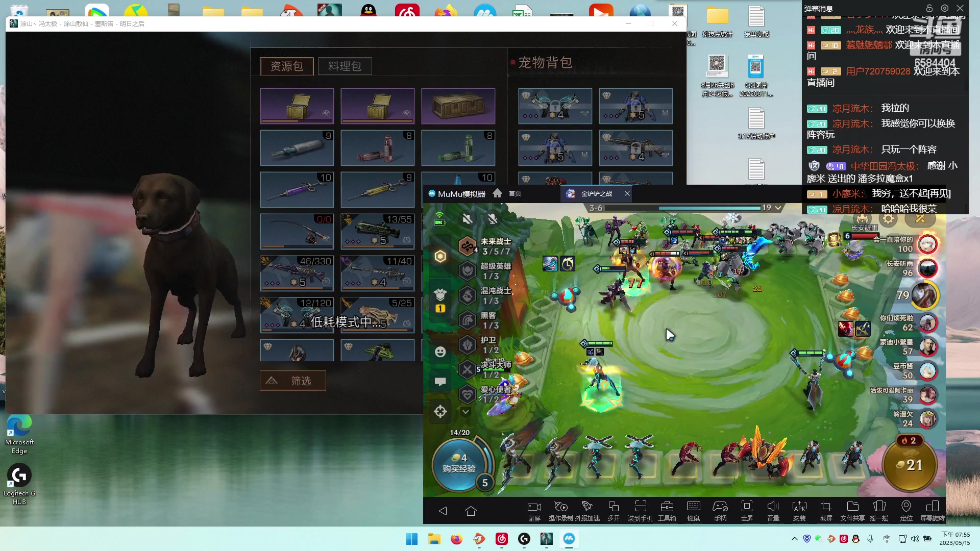The image size is (980, 551).
Task: Click the 录屏 screen record icon
Action: [x=534, y=507]
